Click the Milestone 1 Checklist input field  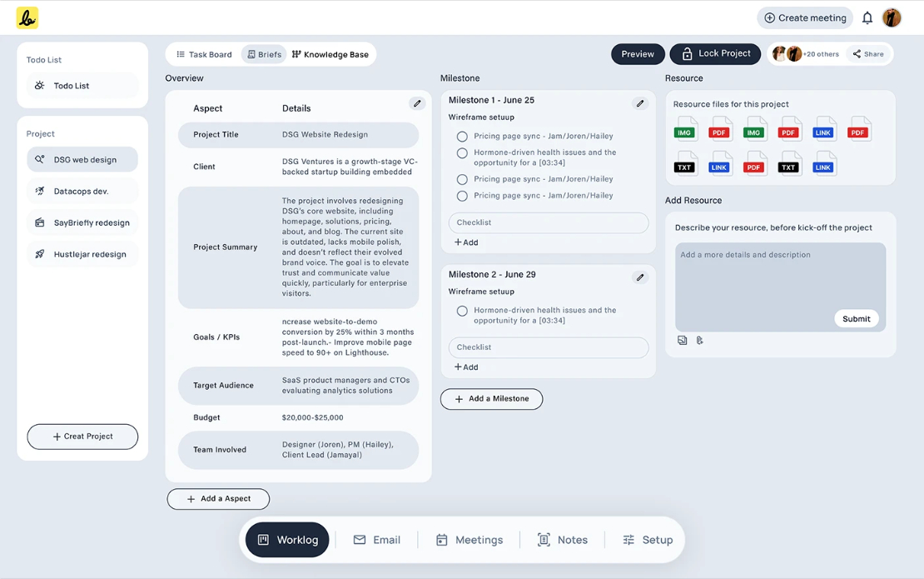pos(549,222)
